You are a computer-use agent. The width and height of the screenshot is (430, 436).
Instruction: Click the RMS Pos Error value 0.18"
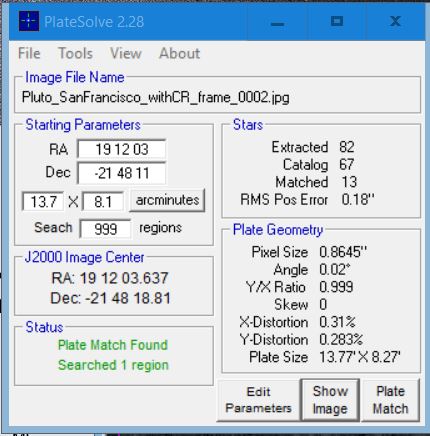[358, 199]
